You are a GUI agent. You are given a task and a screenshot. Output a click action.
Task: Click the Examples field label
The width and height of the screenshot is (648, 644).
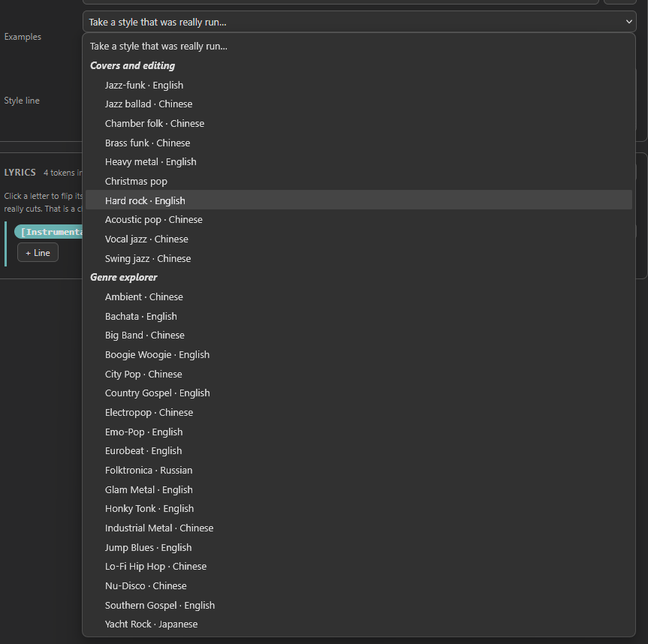(x=23, y=37)
